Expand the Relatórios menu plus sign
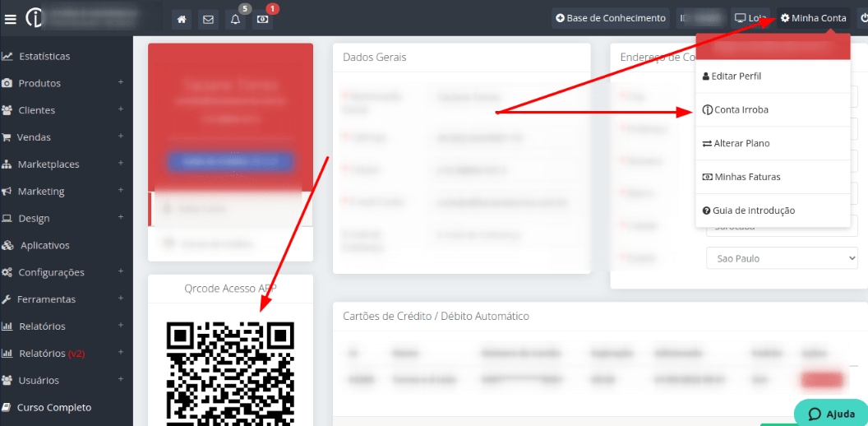The width and height of the screenshot is (868, 426). 121,326
